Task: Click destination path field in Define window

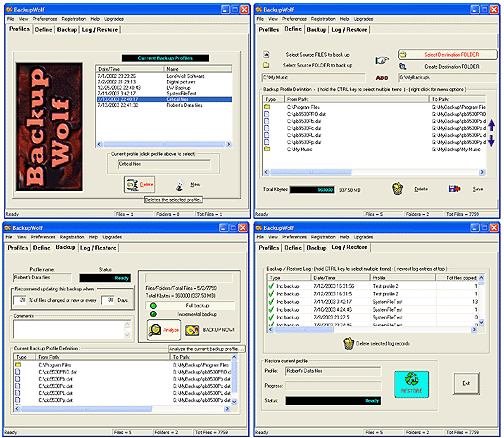Action: pos(448,78)
